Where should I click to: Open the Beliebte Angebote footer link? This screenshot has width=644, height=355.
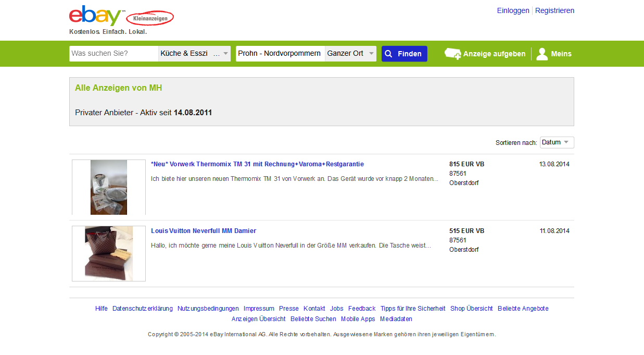point(523,309)
